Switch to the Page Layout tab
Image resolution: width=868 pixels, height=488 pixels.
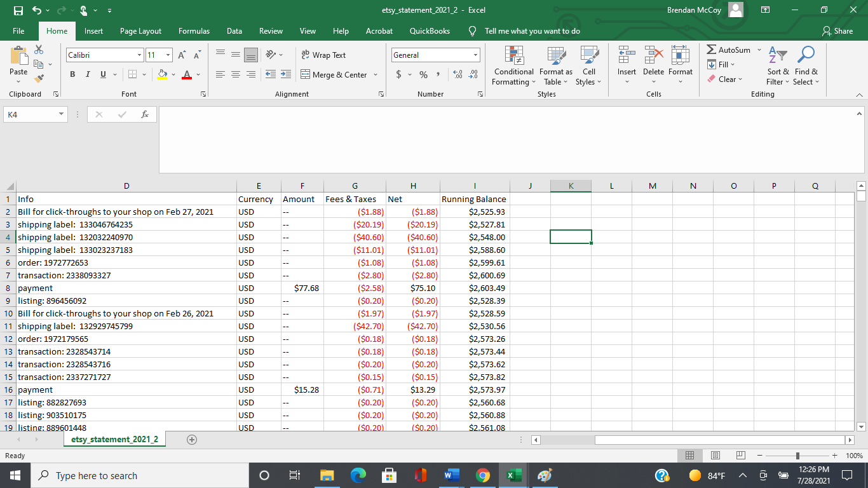tap(140, 31)
